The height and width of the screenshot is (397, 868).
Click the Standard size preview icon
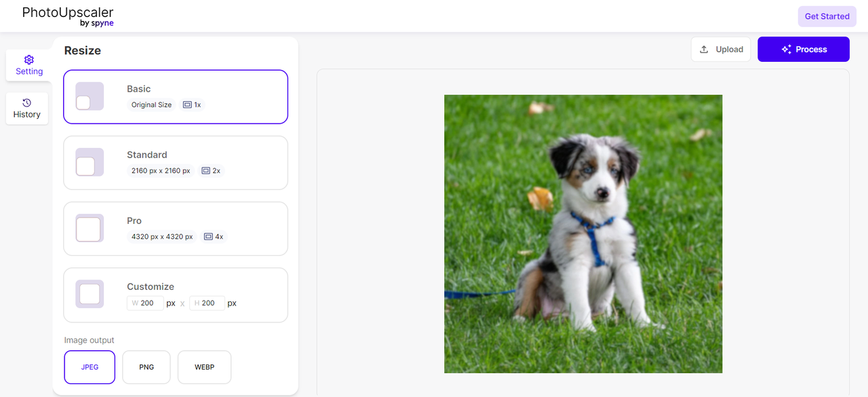(90, 162)
